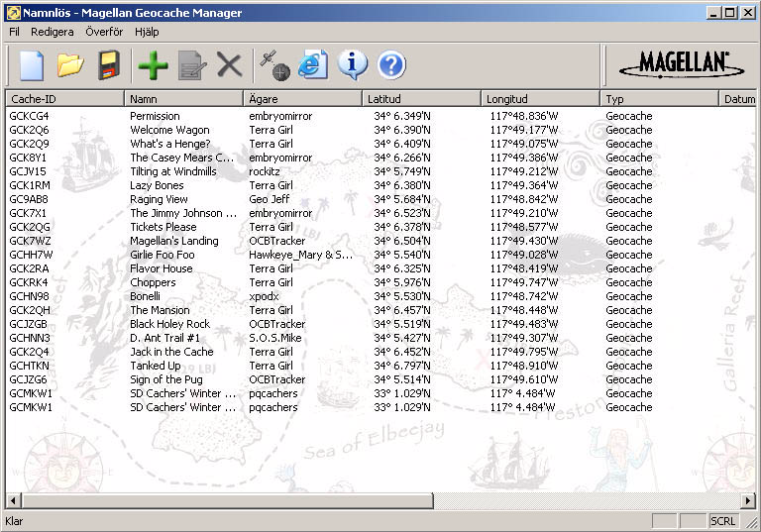Open the Fil menu

pyautogui.click(x=14, y=32)
